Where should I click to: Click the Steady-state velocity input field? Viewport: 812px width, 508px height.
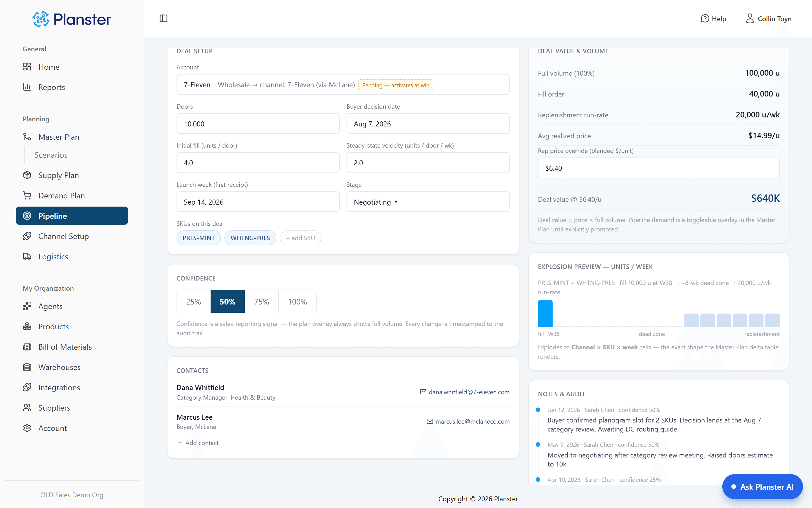(428, 163)
